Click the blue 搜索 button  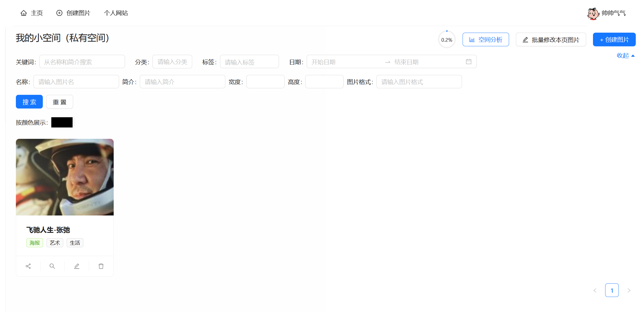(29, 102)
